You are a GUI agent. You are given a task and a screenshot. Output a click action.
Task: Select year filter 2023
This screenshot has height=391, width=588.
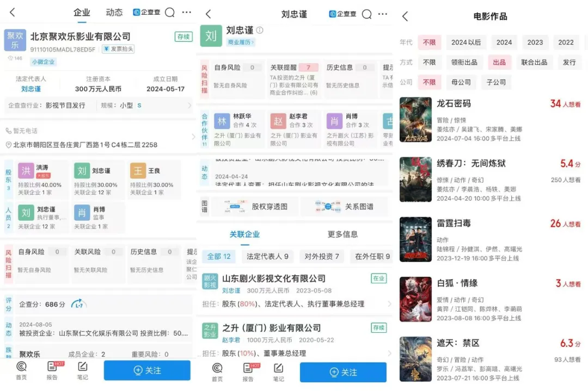(x=535, y=42)
